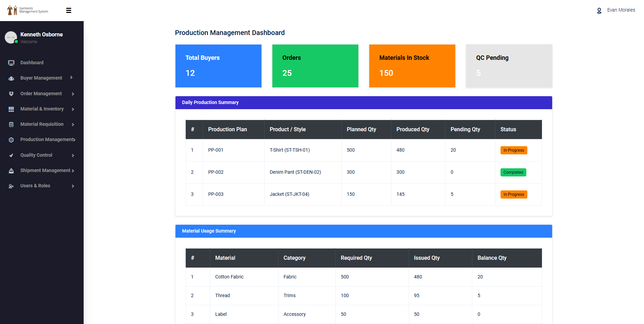The image size is (644, 324).
Task: Click the Material Requisition clipboard icon
Action: tap(11, 124)
